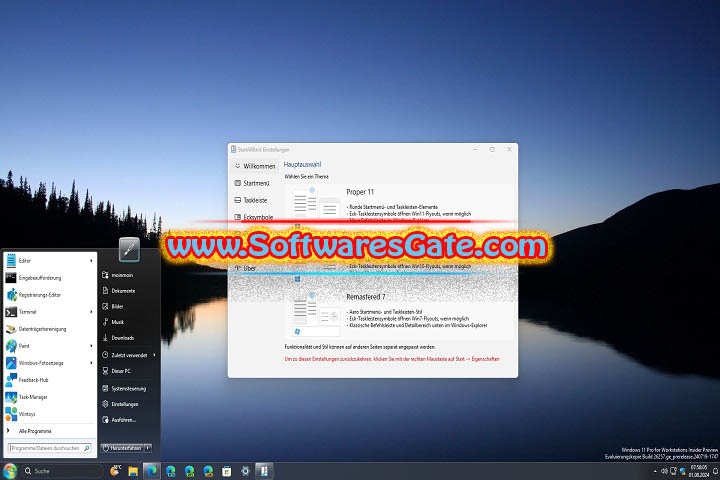Choose the Remastered 7 theme option
720x480 pixels.
(399, 314)
